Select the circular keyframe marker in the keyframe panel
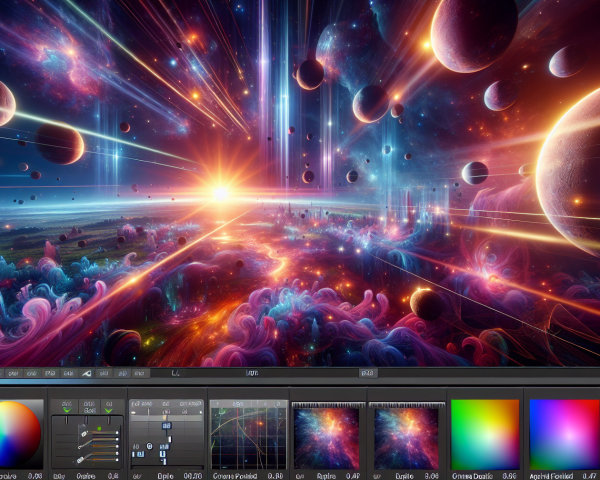Image resolution: width=600 pixels, height=480 pixels. coord(148,444)
